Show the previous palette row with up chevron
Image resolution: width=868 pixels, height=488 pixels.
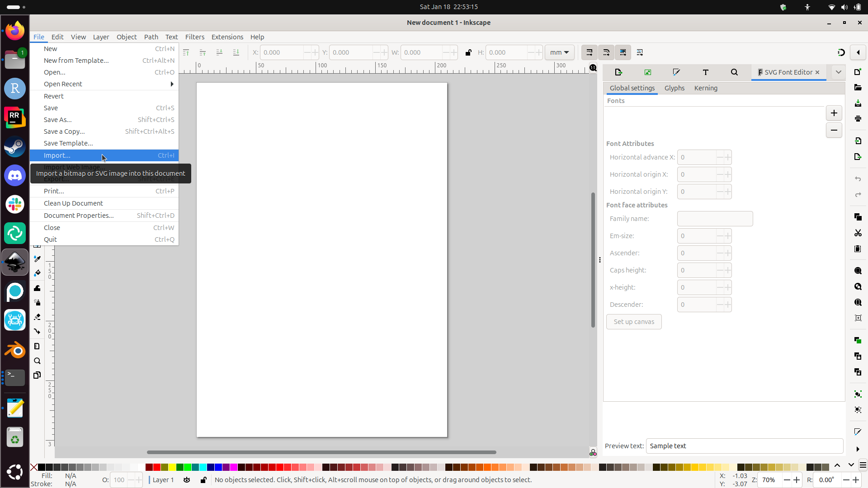click(837, 465)
